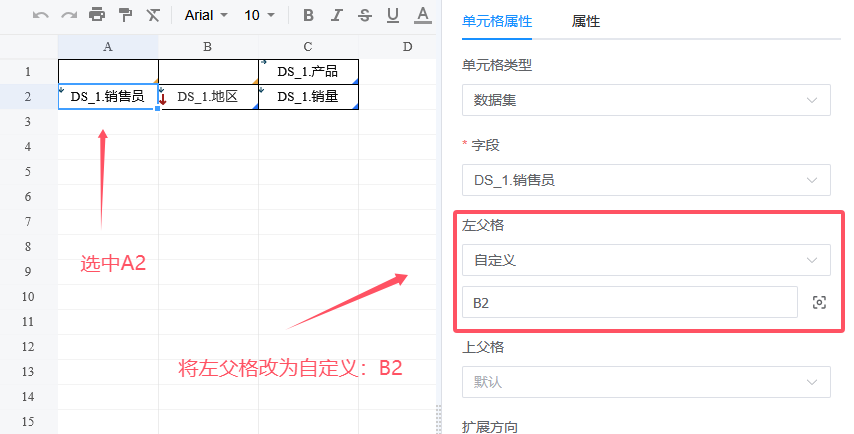Image resolution: width=854 pixels, height=434 pixels.
Task: Click the B2 left parent cell input field
Action: (x=629, y=302)
